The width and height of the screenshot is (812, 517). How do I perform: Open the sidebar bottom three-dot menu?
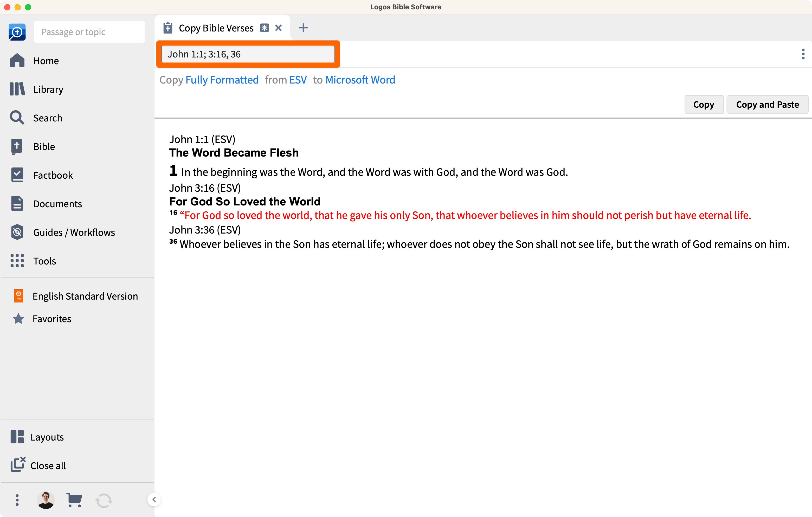point(17,500)
